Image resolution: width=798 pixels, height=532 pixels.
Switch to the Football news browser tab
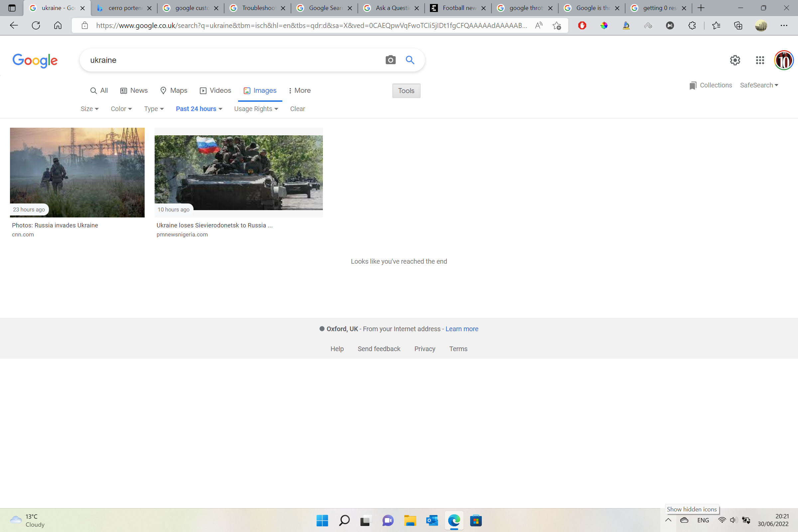(x=458, y=8)
